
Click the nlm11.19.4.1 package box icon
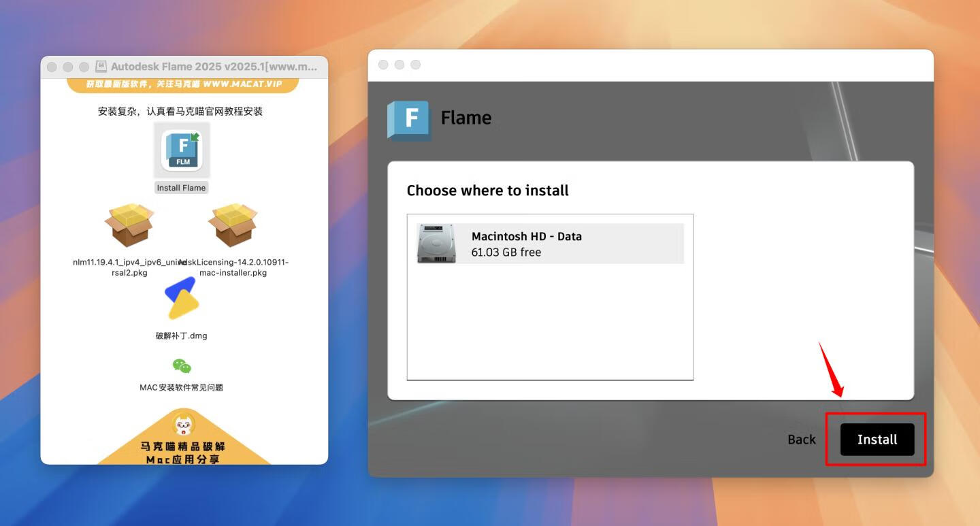point(129,226)
